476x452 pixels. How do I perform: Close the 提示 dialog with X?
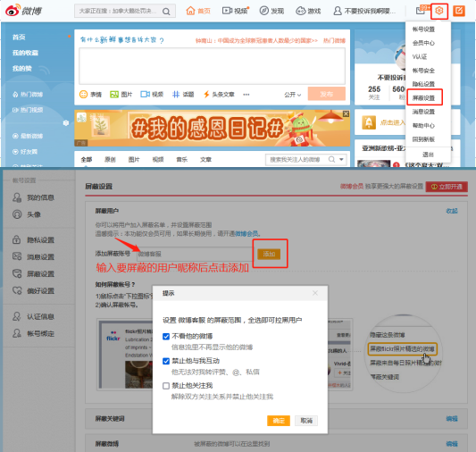315,293
